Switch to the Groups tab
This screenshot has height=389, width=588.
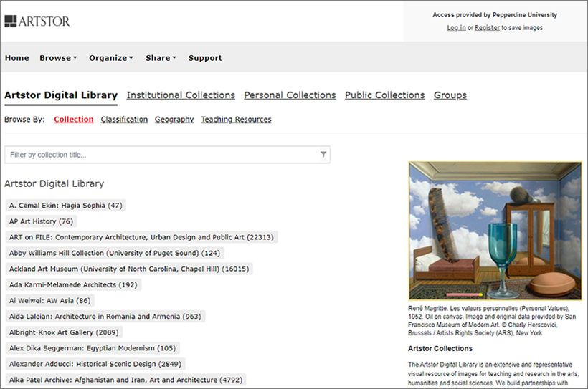click(x=450, y=95)
